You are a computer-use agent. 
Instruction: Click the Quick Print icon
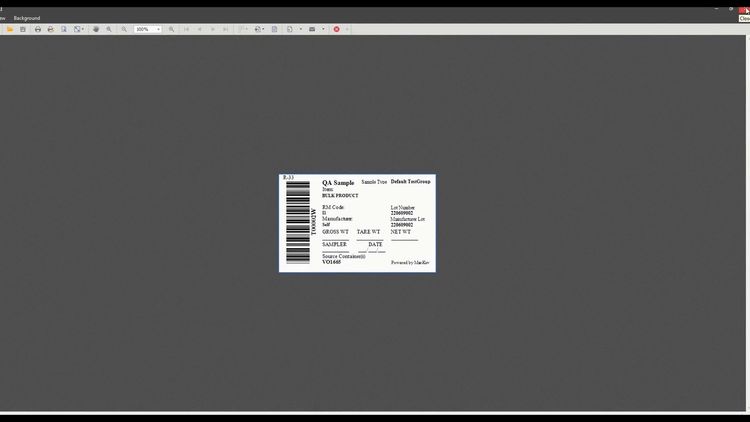coord(50,29)
